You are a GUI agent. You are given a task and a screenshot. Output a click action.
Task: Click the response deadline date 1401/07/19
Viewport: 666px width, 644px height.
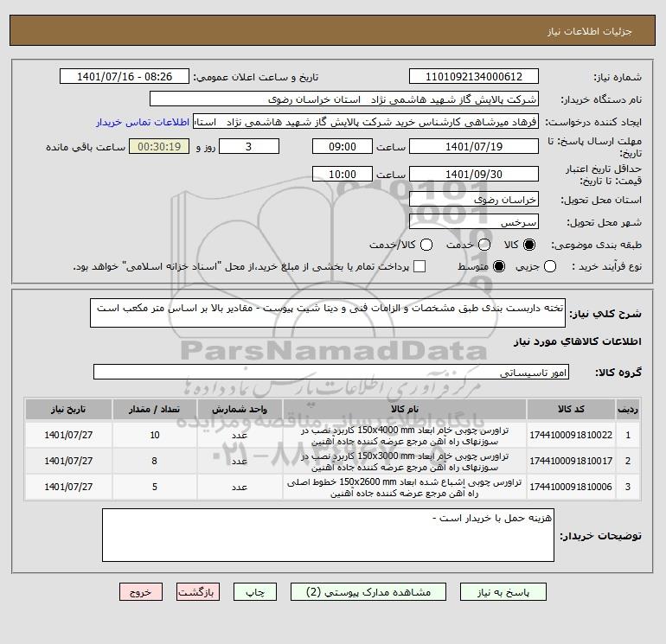[474, 146]
